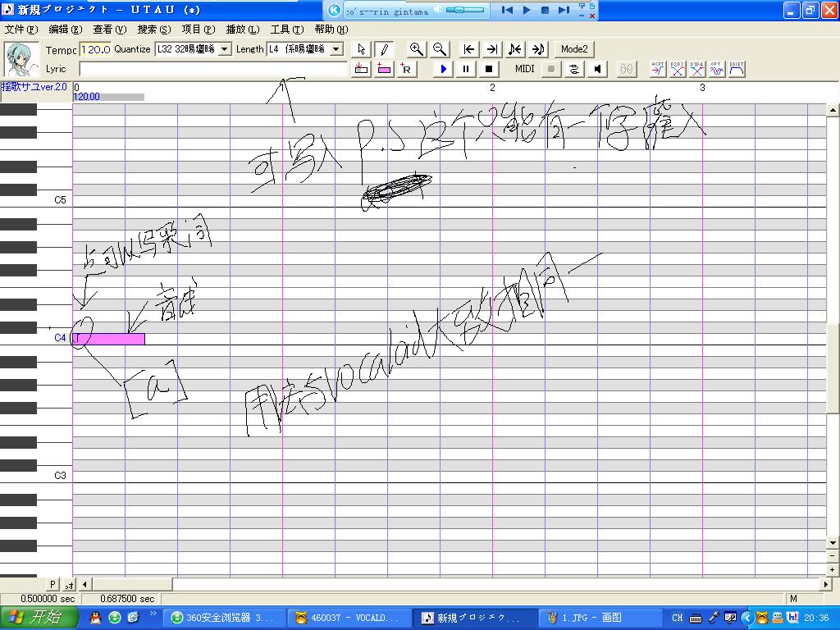Click the media player next track button
The image size is (840, 630).
pos(564,10)
